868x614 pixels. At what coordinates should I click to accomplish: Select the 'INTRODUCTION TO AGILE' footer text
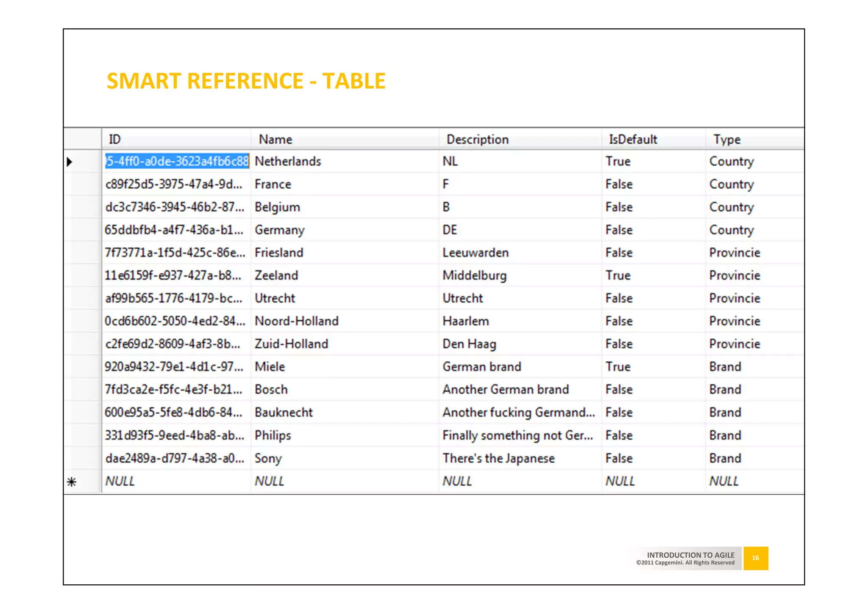(690, 555)
